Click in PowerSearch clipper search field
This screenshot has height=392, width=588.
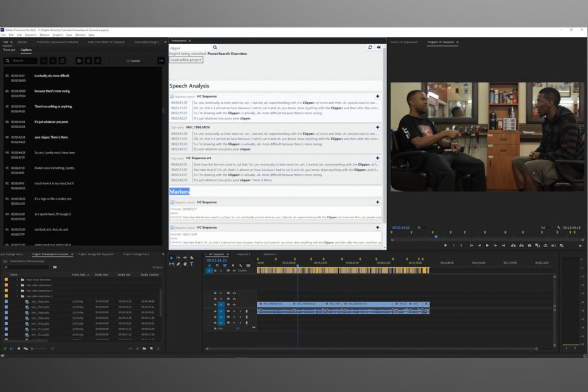coord(190,48)
